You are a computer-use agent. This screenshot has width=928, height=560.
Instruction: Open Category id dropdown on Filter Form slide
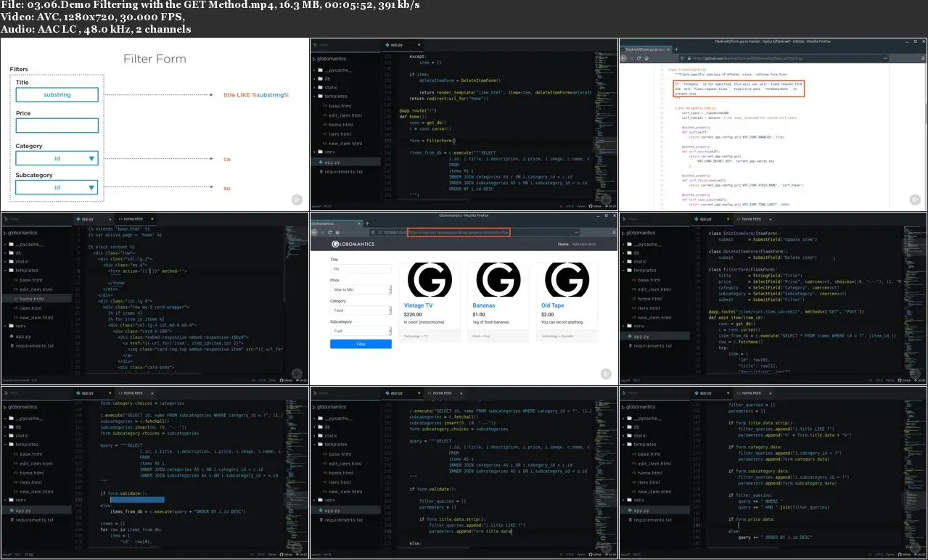pos(57,159)
